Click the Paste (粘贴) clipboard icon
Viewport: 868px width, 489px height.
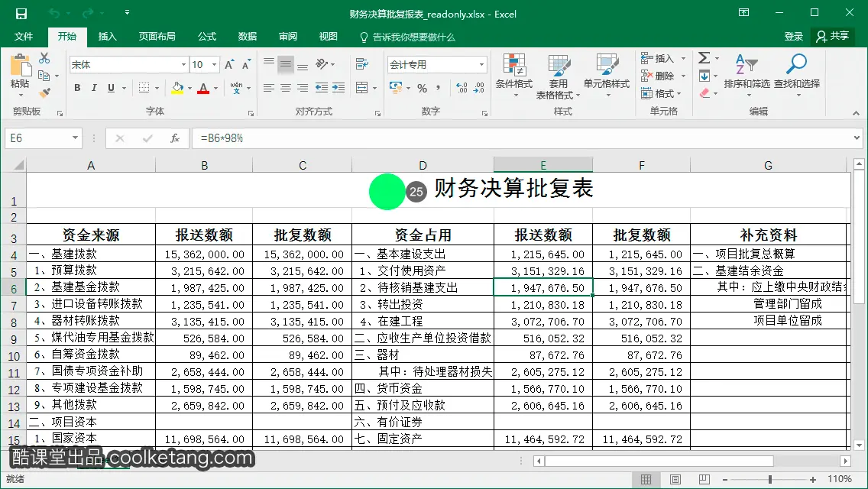(x=20, y=72)
